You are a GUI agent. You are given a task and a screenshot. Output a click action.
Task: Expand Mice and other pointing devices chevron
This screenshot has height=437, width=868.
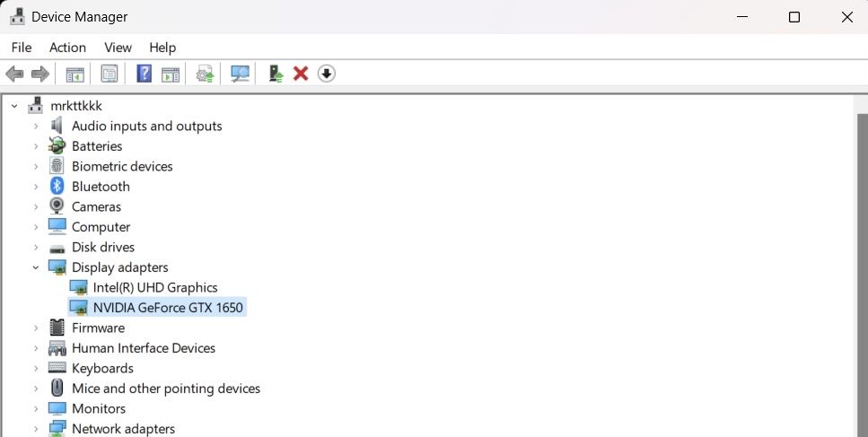[x=35, y=389]
